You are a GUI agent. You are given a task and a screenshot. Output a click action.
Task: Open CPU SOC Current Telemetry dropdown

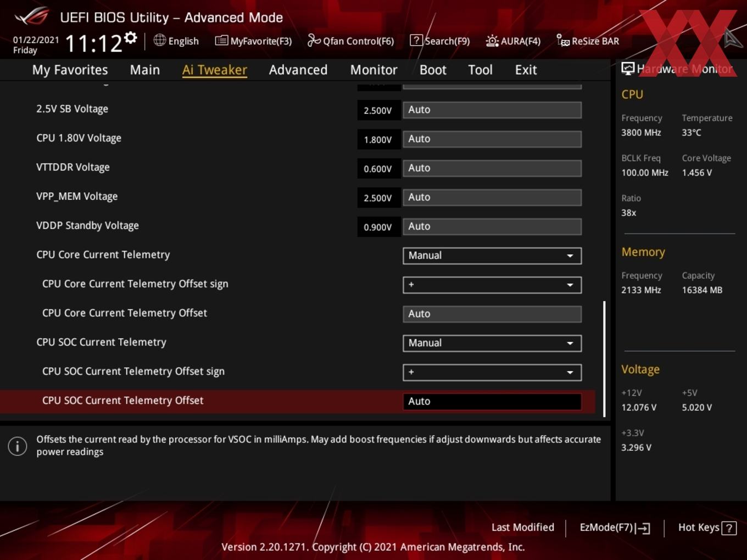[x=492, y=343]
